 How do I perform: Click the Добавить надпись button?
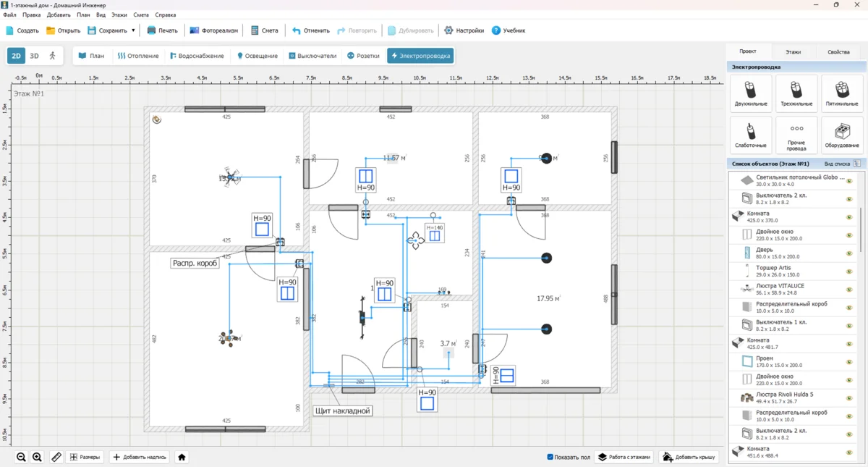point(140,457)
